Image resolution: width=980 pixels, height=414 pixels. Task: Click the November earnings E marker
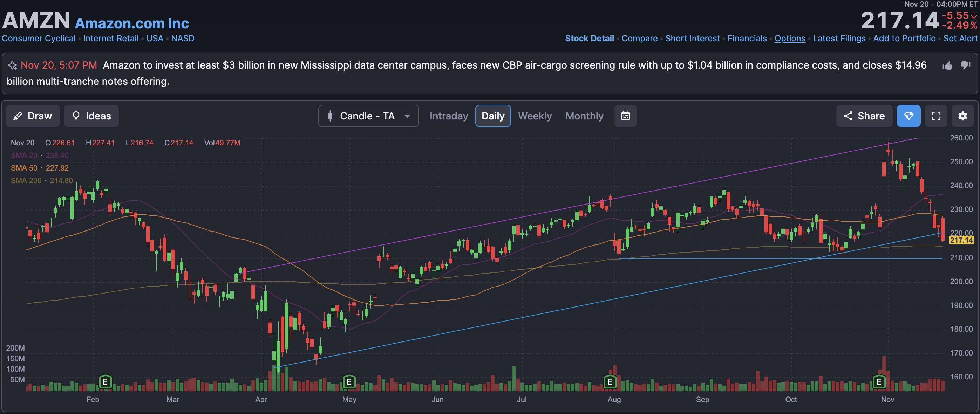tap(879, 382)
